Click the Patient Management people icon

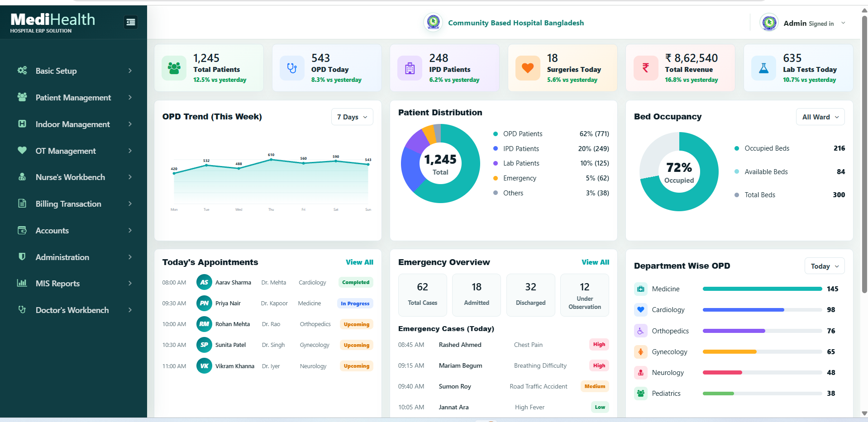click(22, 97)
